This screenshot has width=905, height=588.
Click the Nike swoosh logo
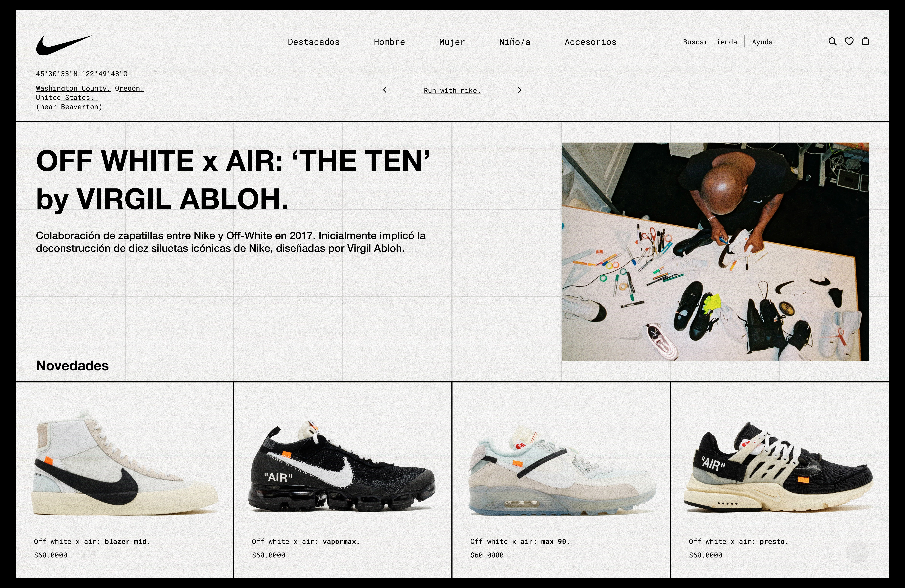pyautogui.click(x=64, y=45)
